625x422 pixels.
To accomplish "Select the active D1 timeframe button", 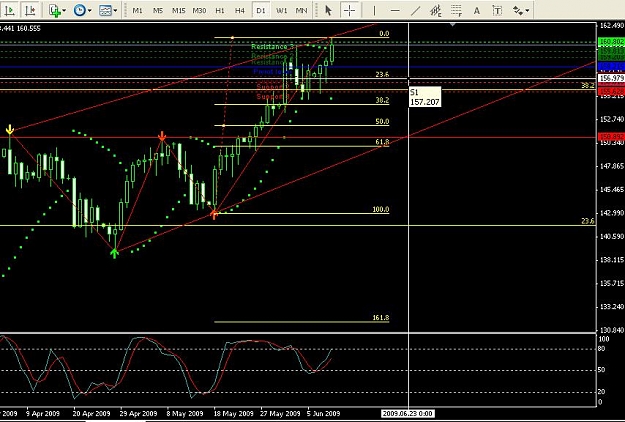I will 261,10.
